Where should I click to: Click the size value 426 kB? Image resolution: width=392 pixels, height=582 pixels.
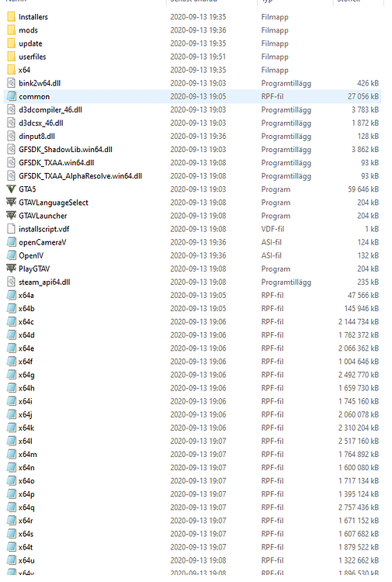pos(368,83)
